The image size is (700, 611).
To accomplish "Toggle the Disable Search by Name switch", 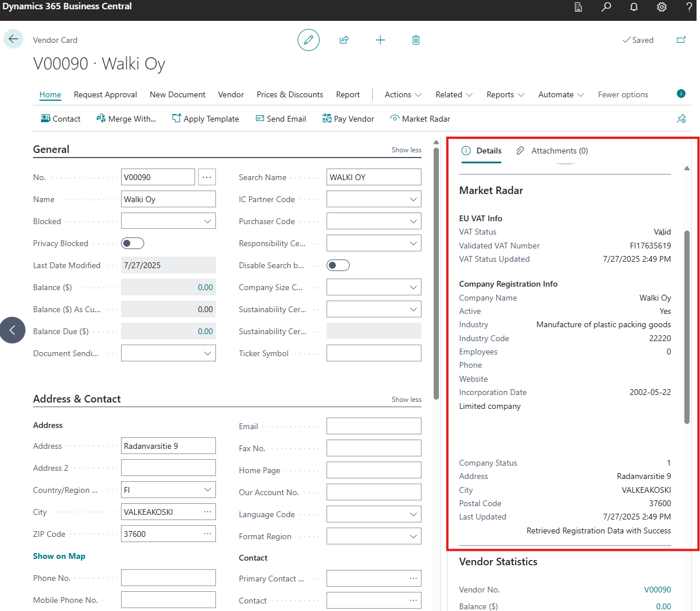I will pos(338,265).
